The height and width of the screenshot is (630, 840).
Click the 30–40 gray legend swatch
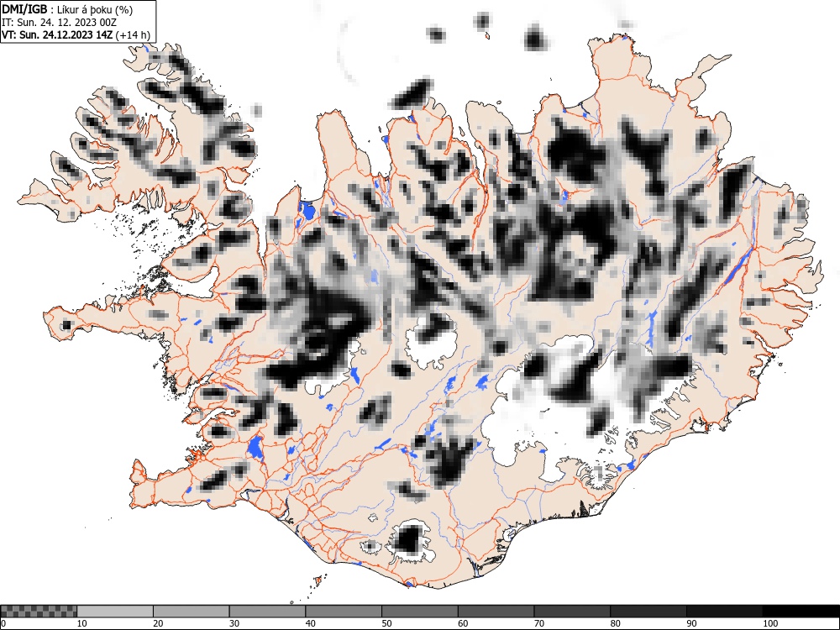click(267, 612)
